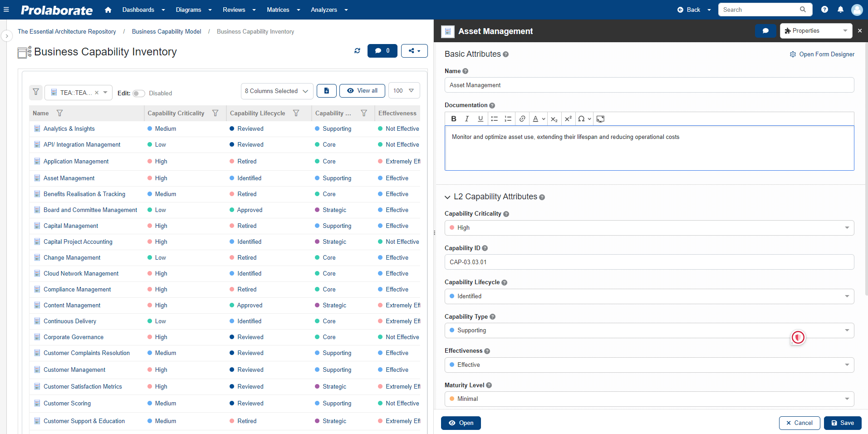
Task: Insert a numbered list
Action: click(508, 119)
